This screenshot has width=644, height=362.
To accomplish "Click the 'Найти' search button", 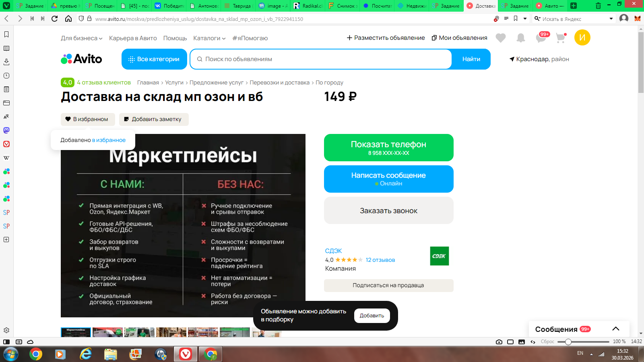I will [x=471, y=59].
